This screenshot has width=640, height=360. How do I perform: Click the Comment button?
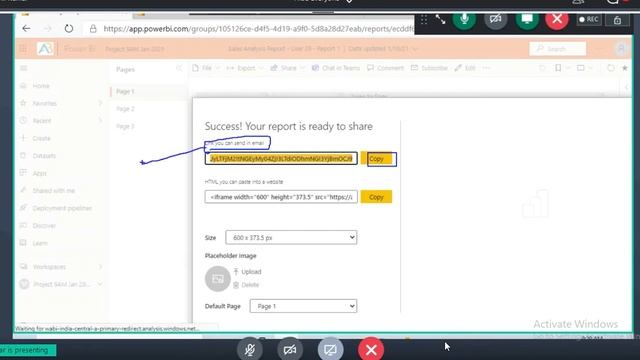point(385,68)
